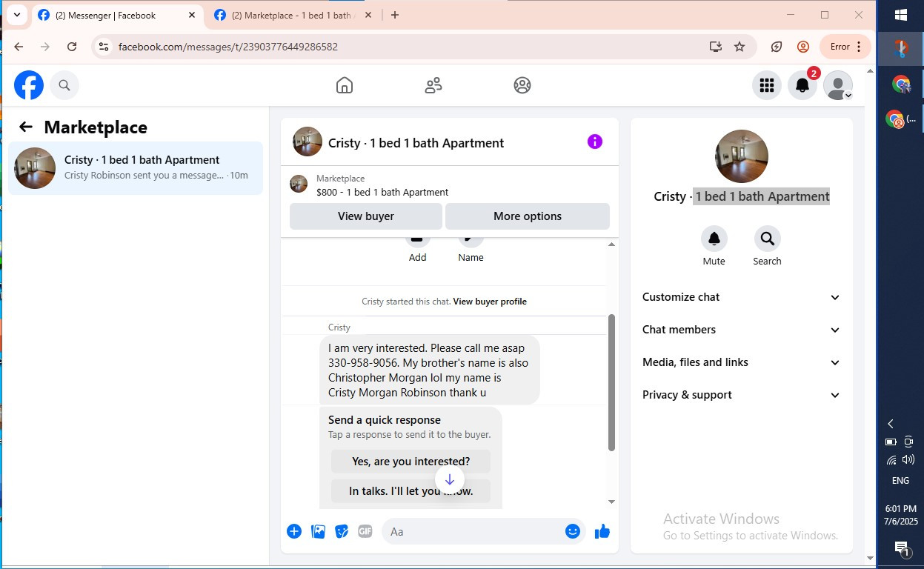Open the View buyer profile link
Screen dimensions: 924x569
(x=490, y=302)
